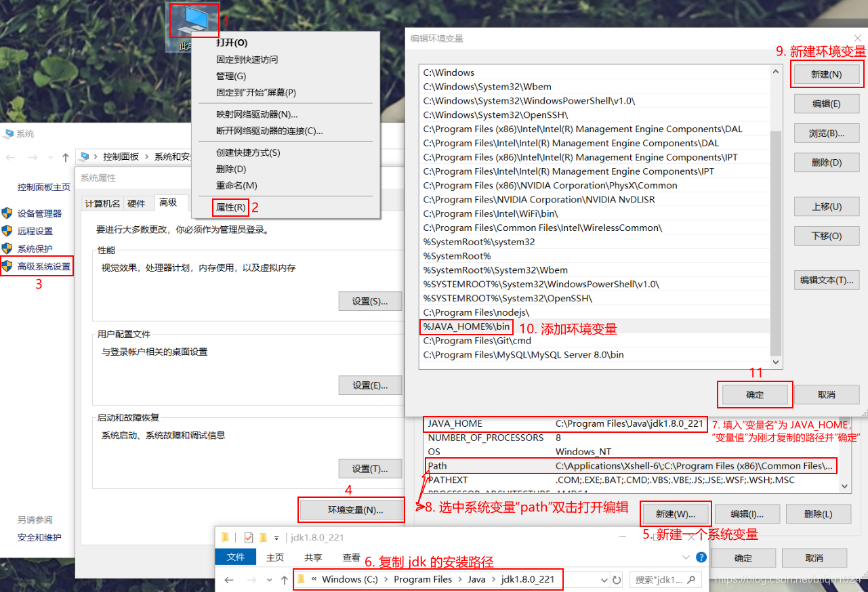Screen dimensions: 868x592
Task: Choose 重命名(M) in context menu
Action: (236, 186)
